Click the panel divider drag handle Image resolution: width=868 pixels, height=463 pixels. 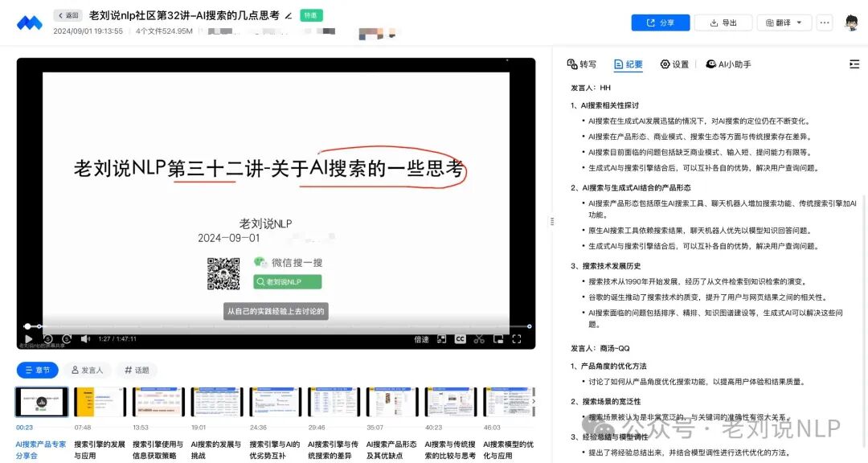pyautogui.click(x=552, y=222)
